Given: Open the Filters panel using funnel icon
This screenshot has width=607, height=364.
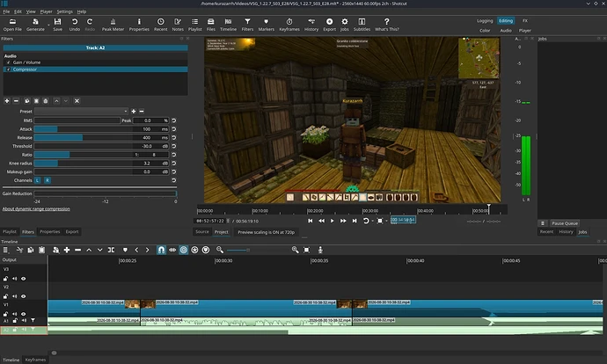Looking at the screenshot, I should point(247,25).
